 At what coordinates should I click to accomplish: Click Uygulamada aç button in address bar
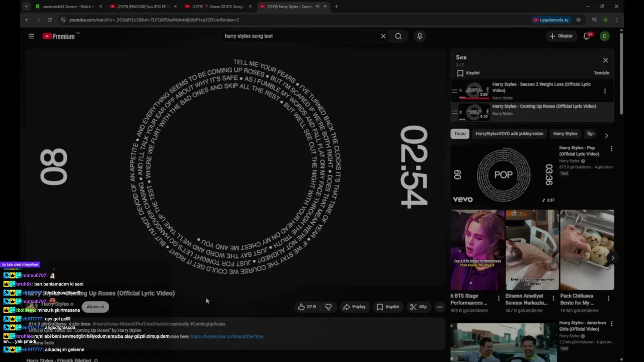[551, 20]
